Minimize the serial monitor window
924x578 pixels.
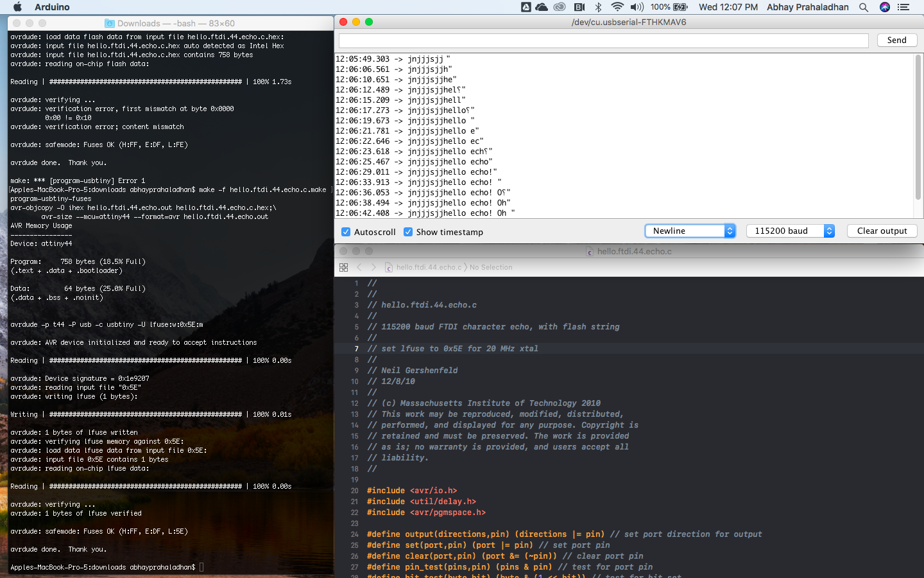(356, 22)
